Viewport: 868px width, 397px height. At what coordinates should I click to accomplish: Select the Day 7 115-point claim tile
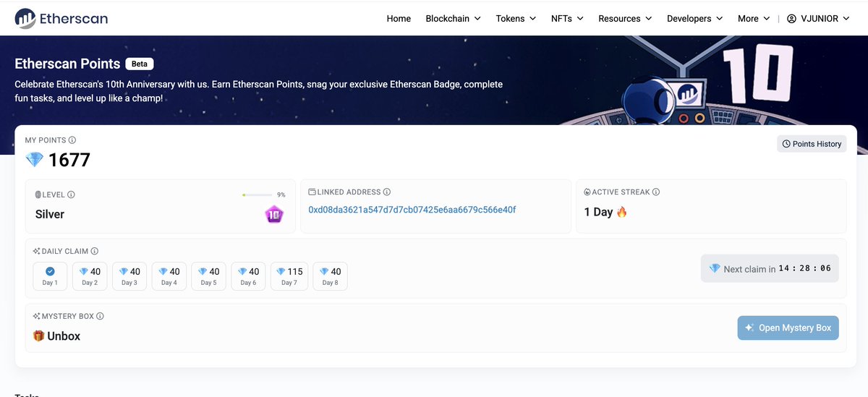click(x=289, y=276)
